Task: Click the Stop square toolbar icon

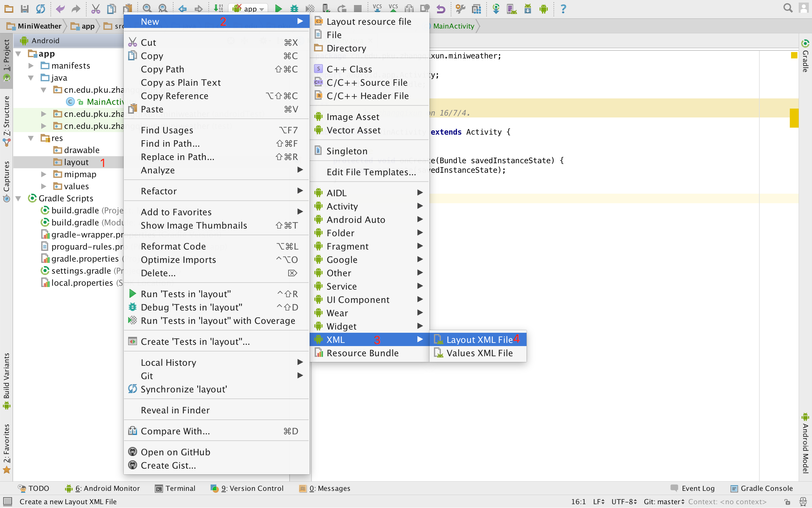Action: tap(358, 9)
